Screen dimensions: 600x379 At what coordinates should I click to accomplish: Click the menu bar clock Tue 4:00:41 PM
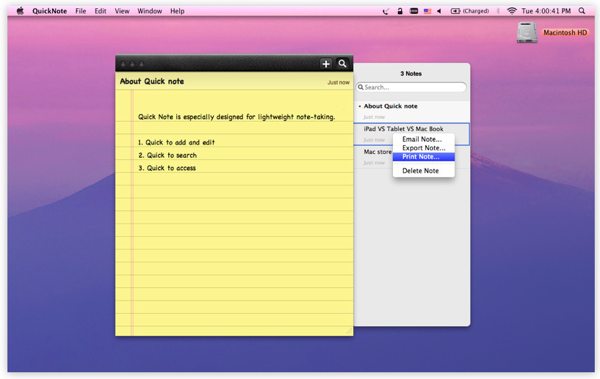546,11
